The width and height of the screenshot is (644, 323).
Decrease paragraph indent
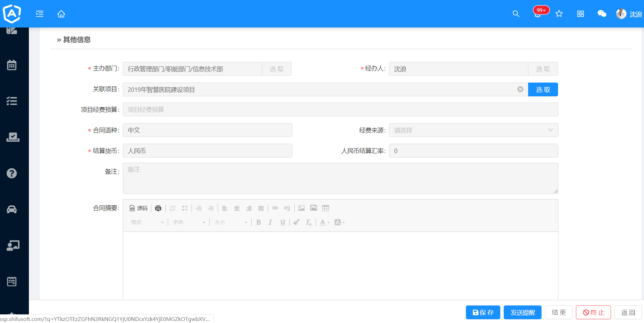coord(199,208)
